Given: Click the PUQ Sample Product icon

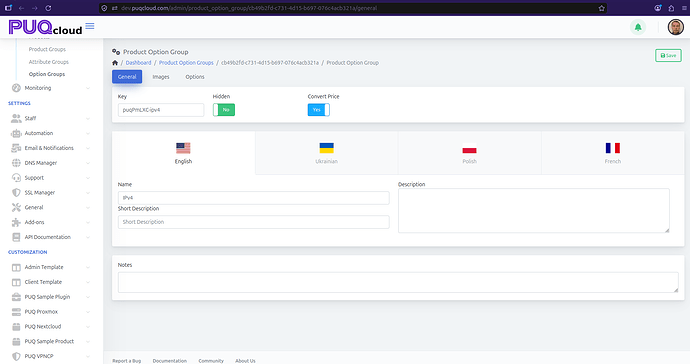Looking at the screenshot, I should pyautogui.click(x=16, y=342).
